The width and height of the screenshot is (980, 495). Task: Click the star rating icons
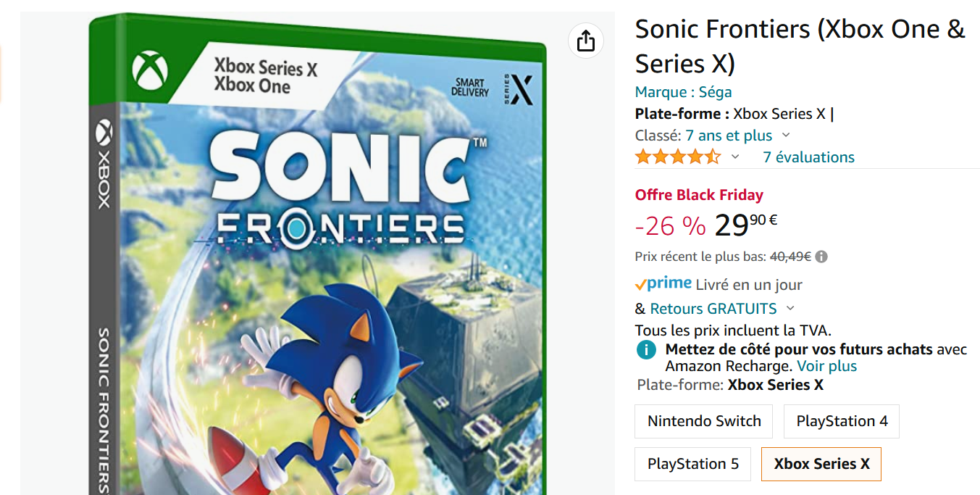pyautogui.click(x=678, y=157)
